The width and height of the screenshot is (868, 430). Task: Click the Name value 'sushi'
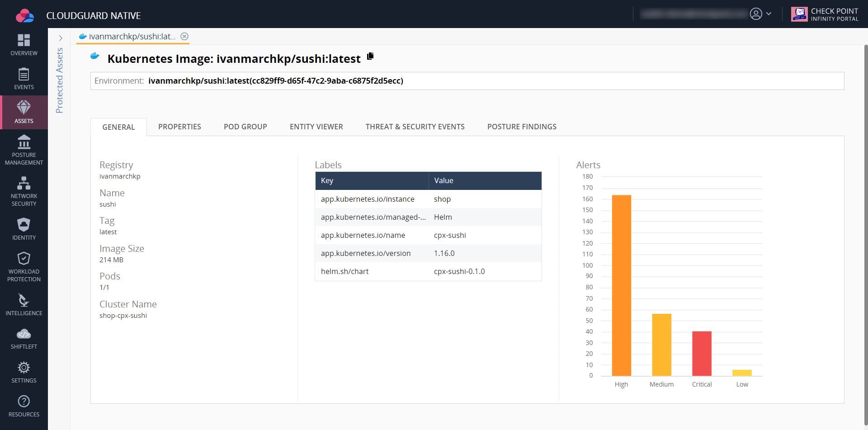pos(108,204)
